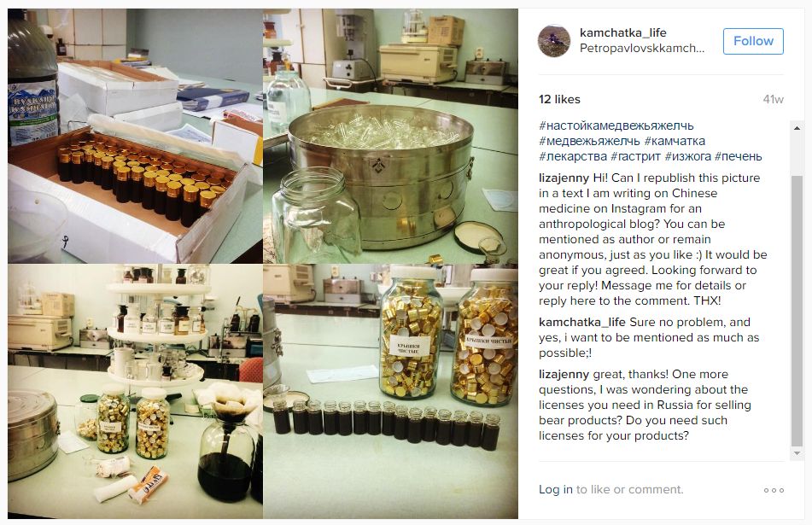Click the 41w post timestamp
The height and width of the screenshot is (525, 812).
pyautogui.click(x=774, y=99)
